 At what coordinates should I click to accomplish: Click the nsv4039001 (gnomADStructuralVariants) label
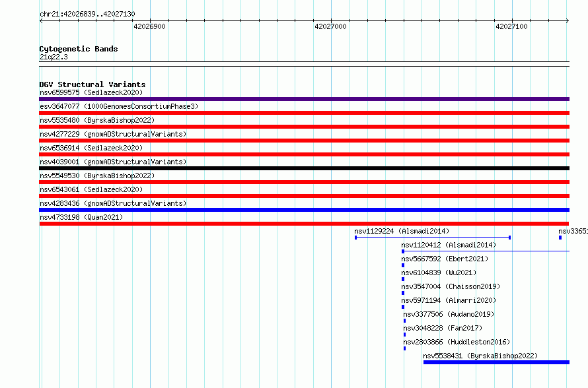(x=113, y=162)
